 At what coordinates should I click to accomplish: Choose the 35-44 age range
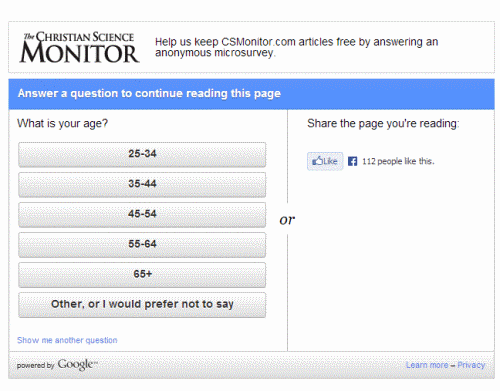point(142,184)
